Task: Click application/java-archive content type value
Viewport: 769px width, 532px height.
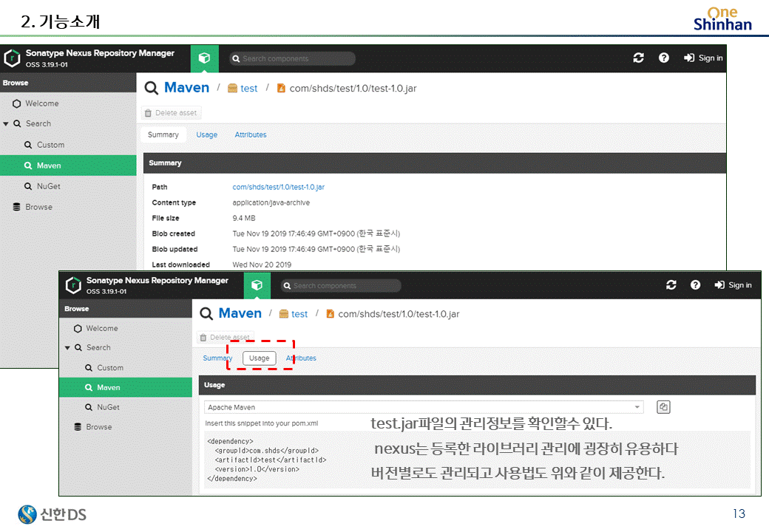Action: tap(271, 202)
